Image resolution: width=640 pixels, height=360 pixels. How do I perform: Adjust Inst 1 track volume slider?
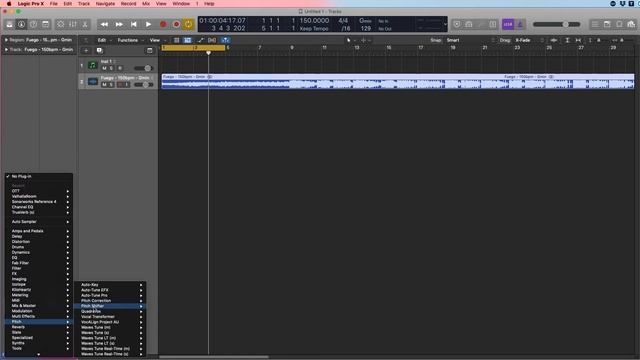coord(143,68)
